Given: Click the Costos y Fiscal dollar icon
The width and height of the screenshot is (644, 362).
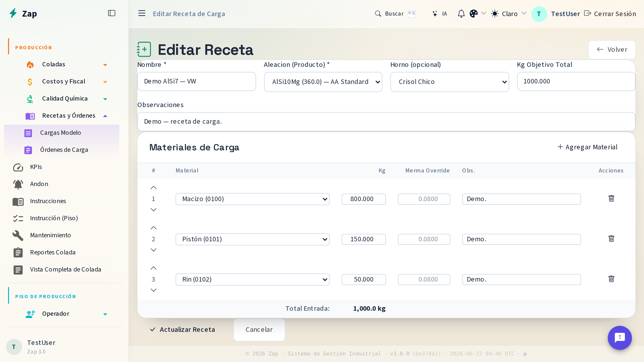Looking at the screenshot, I should [x=30, y=82].
